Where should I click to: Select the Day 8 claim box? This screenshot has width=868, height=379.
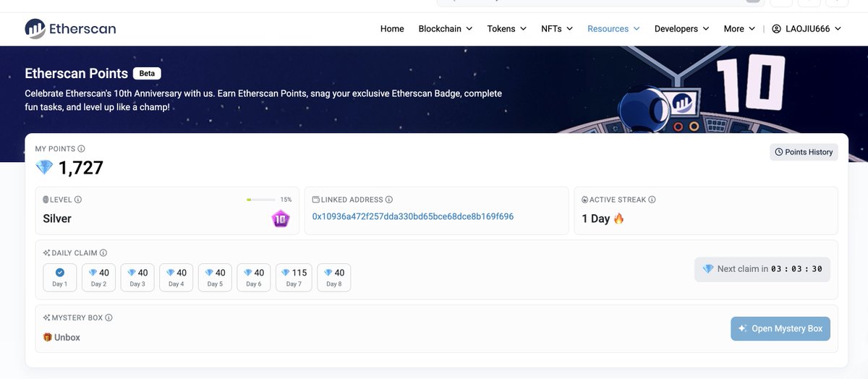334,278
